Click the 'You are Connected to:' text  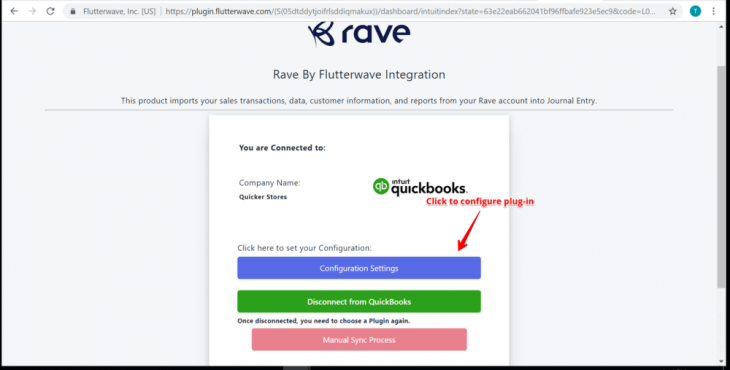click(282, 148)
